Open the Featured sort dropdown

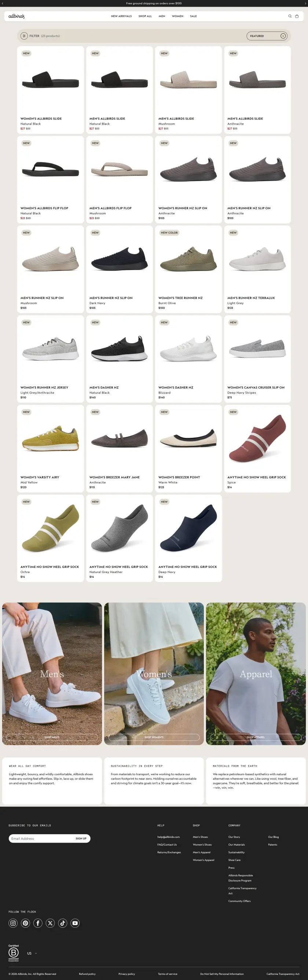[267, 36]
